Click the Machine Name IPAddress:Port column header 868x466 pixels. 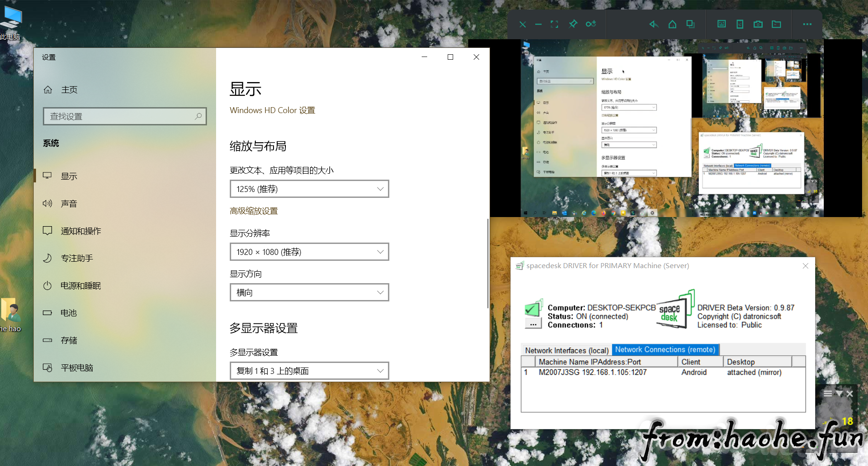tap(606, 362)
